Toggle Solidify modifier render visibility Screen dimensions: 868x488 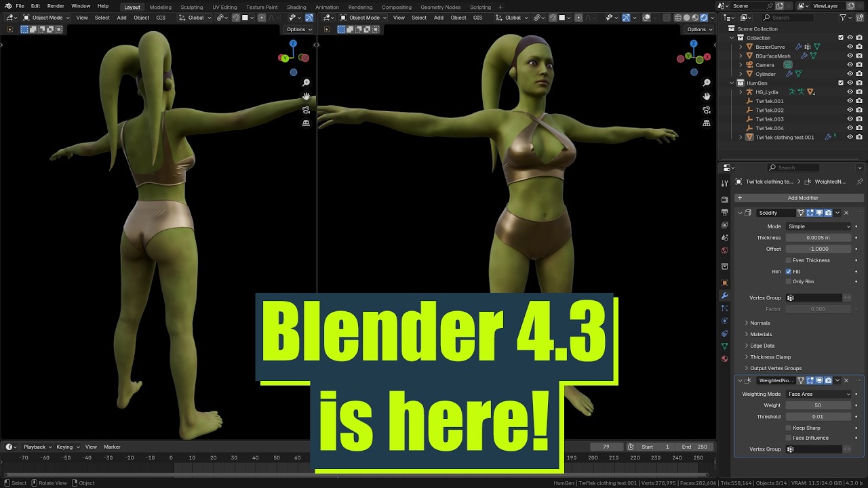pyautogui.click(x=828, y=213)
